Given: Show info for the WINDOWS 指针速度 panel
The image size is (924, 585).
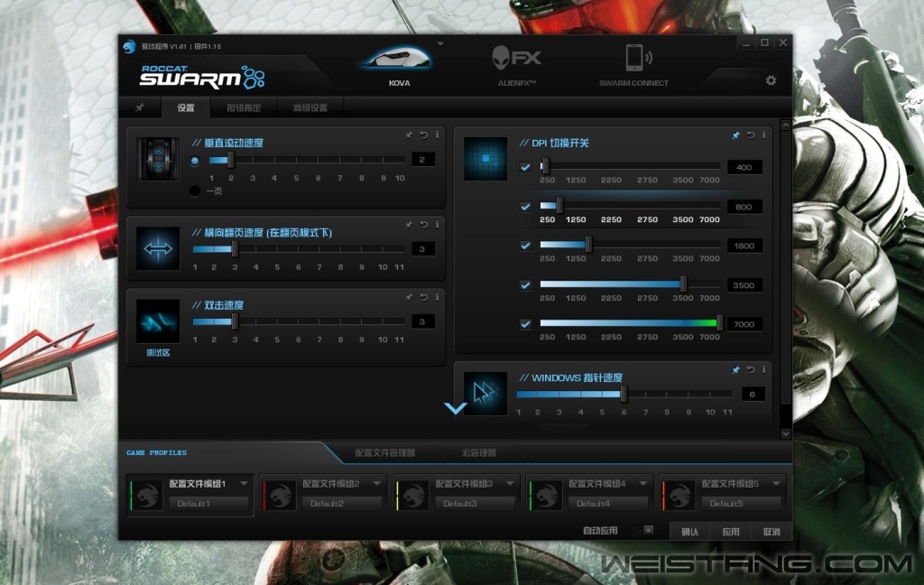Looking at the screenshot, I should click(x=764, y=370).
